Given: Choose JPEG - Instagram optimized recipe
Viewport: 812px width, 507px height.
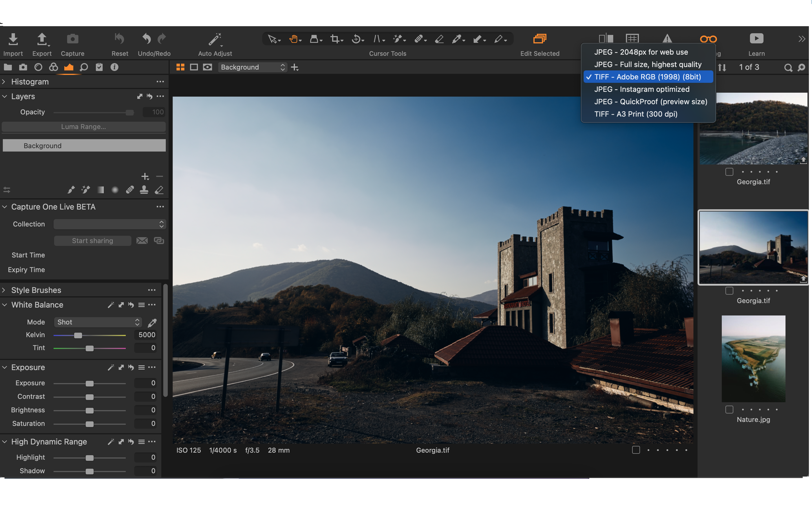Looking at the screenshot, I should pos(641,89).
